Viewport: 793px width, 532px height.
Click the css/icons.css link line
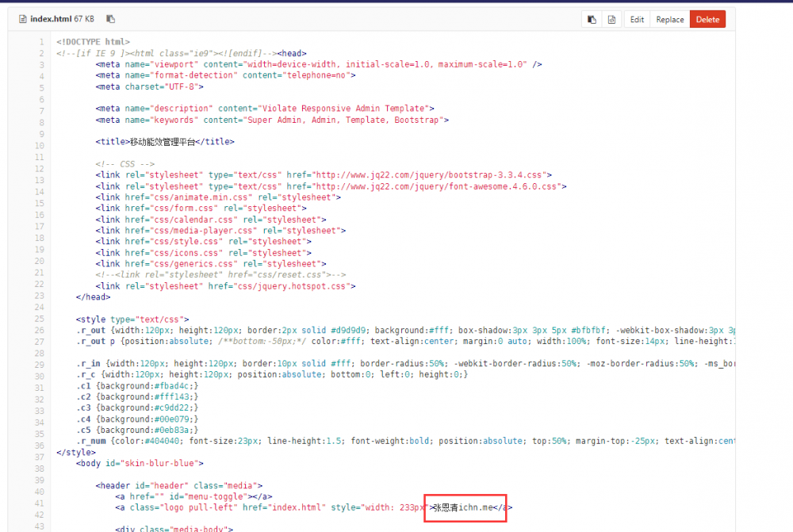click(x=203, y=253)
